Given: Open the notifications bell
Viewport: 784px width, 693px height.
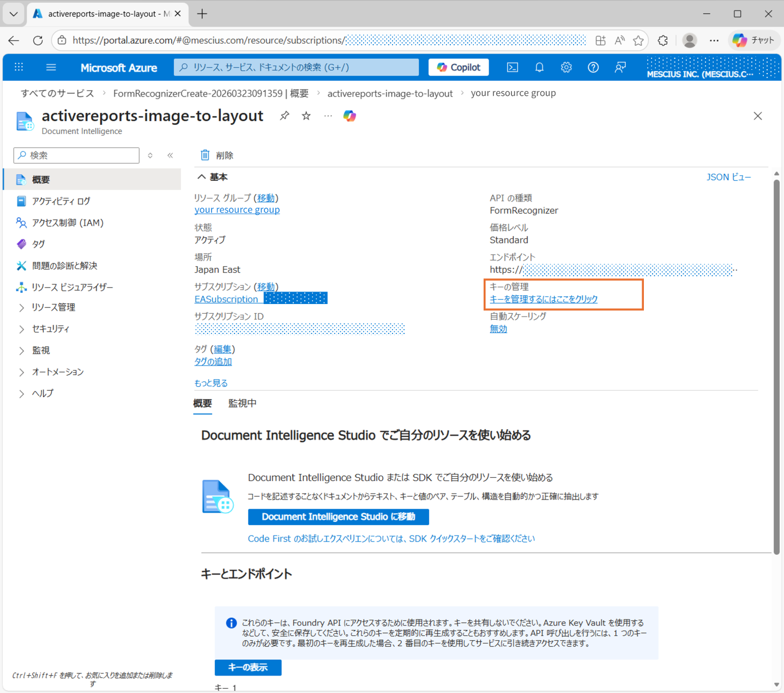Looking at the screenshot, I should (x=539, y=67).
